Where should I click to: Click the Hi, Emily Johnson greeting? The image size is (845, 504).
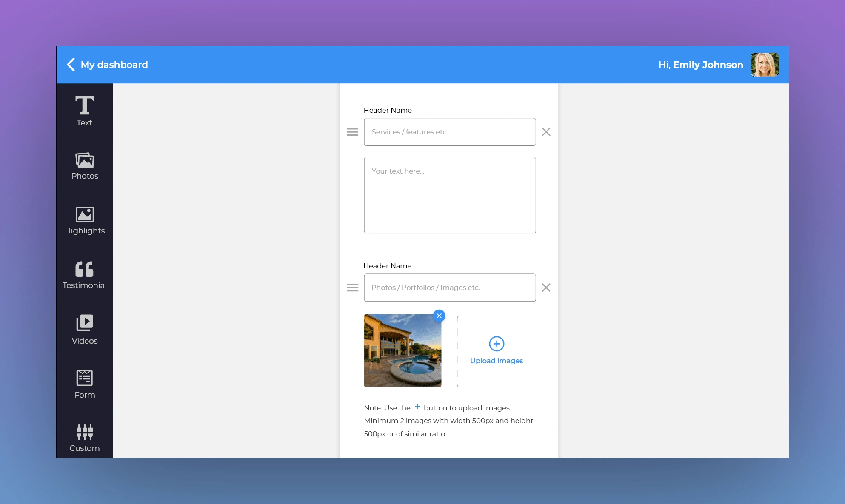pos(701,65)
